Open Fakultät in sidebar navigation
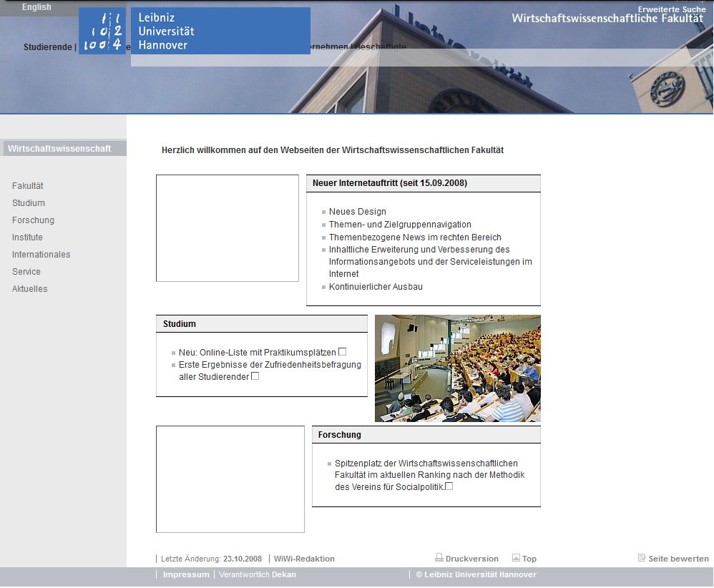Image resolution: width=714 pixels, height=588 pixels. point(28,186)
